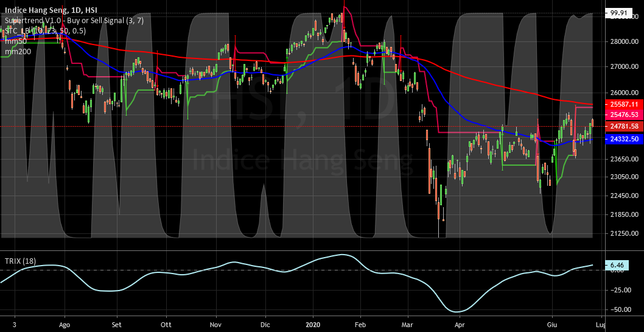Click the 28000.00 price axis level

coord(625,42)
